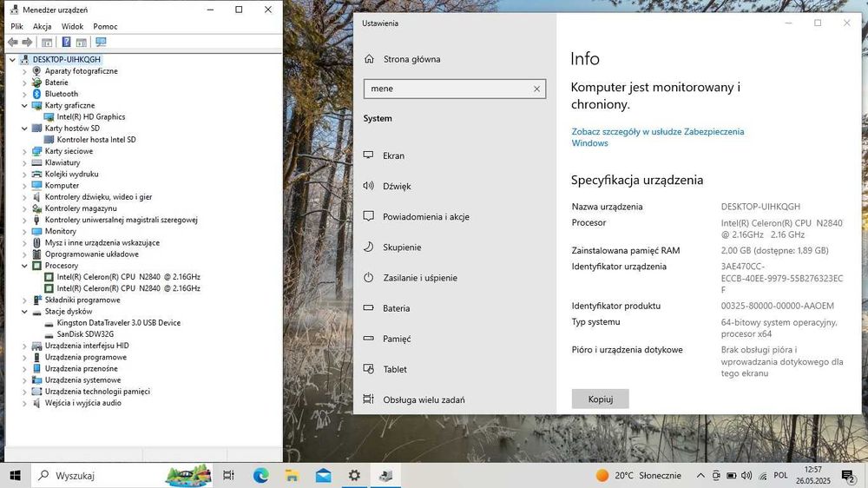This screenshot has width=868, height=488.
Task: Open the clock showing 12:57
Action: [x=813, y=475]
